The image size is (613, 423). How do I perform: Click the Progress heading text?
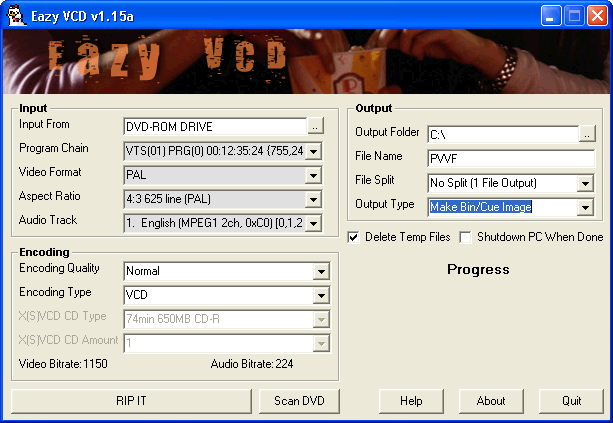[x=478, y=269]
